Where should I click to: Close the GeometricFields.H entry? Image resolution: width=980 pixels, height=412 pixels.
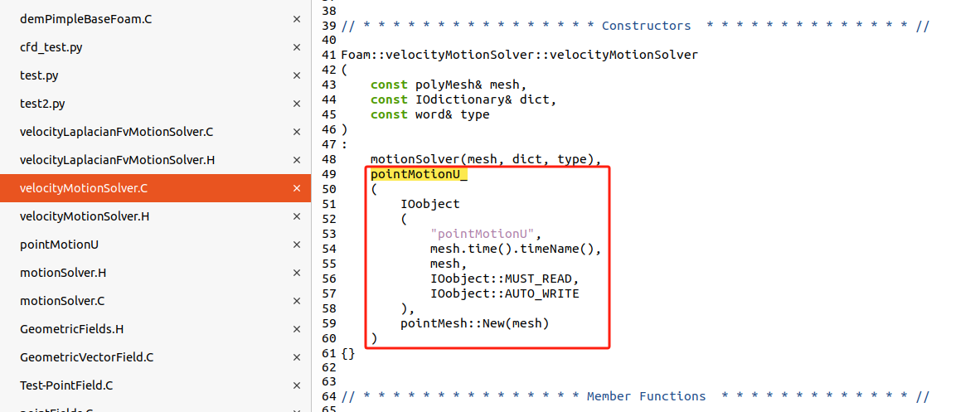click(x=297, y=329)
